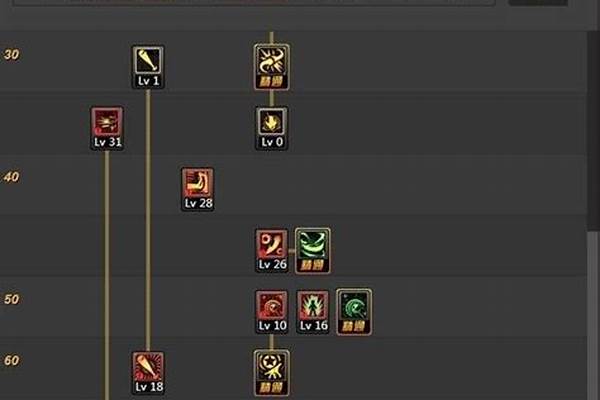The width and height of the screenshot is (600, 400).
Task: Click the dark button at top right
Action: 538,3
